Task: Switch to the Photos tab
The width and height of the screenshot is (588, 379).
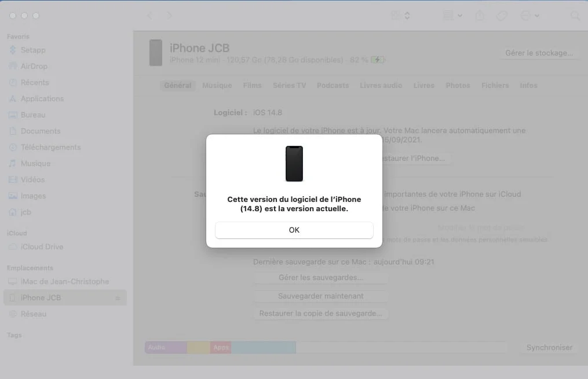Action: click(x=458, y=86)
